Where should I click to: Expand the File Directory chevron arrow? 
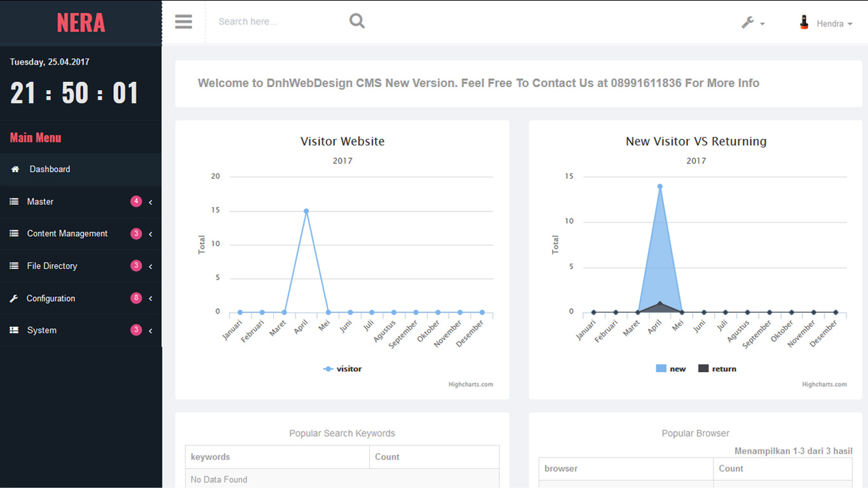(x=151, y=267)
